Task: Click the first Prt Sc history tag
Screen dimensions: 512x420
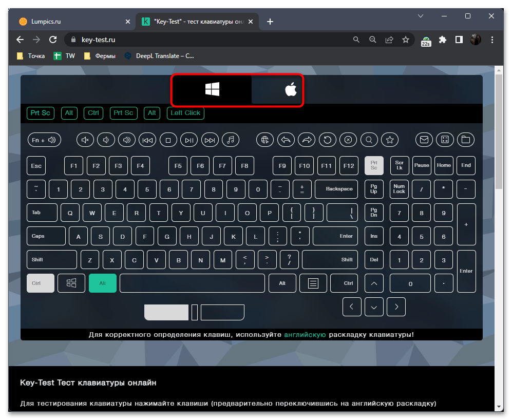Action: click(x=41, y=113)
